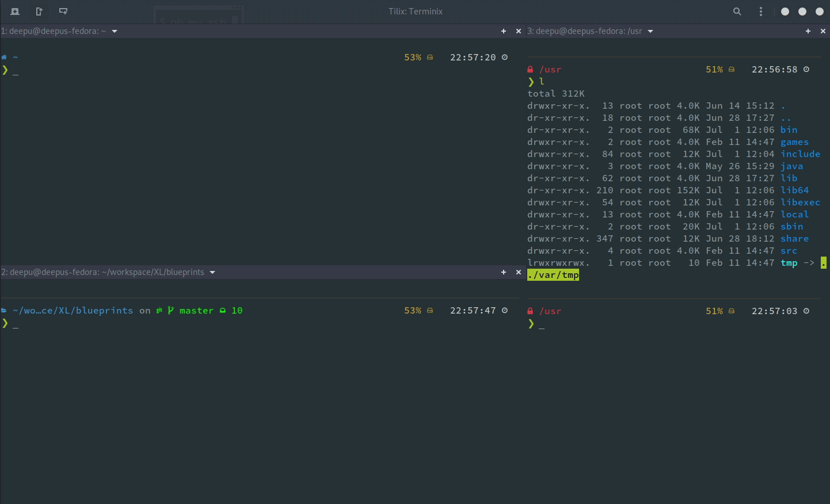830x504 pixels.
Task: Add a terminal to the right
Action: (x=39, y=12)
